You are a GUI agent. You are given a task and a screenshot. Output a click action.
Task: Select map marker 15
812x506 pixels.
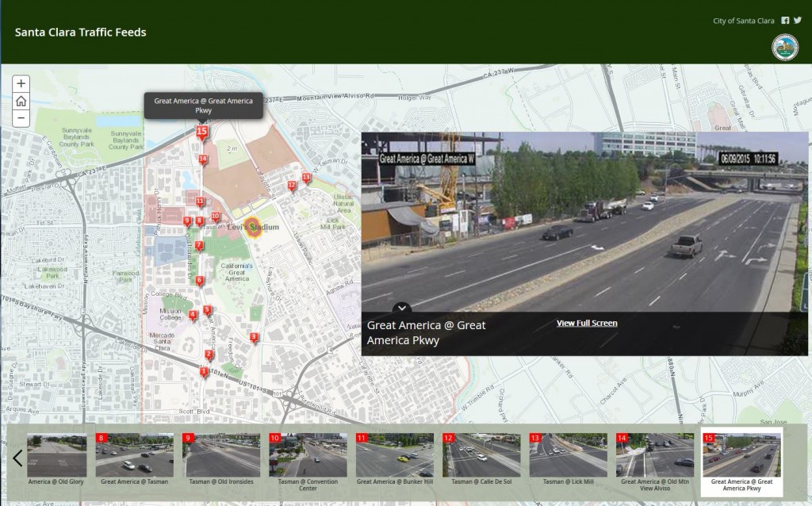(x=202, y=132)
